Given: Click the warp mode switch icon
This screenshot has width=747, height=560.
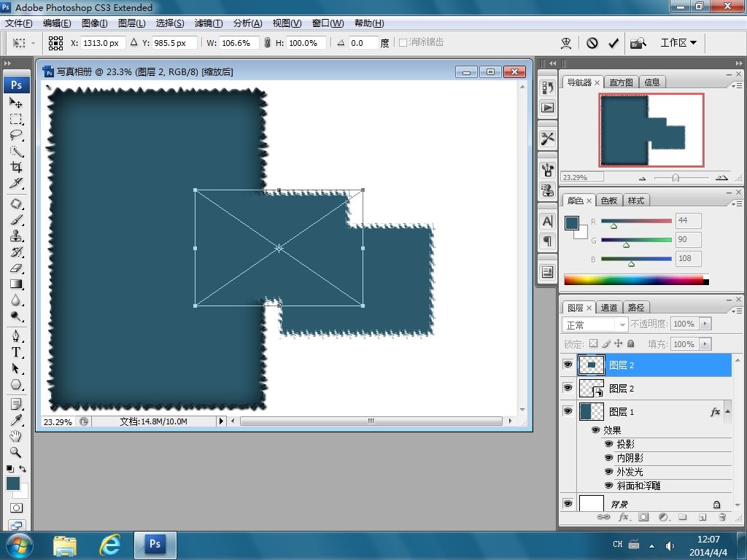Looking at the screenshot, I should tap(566, 43).
